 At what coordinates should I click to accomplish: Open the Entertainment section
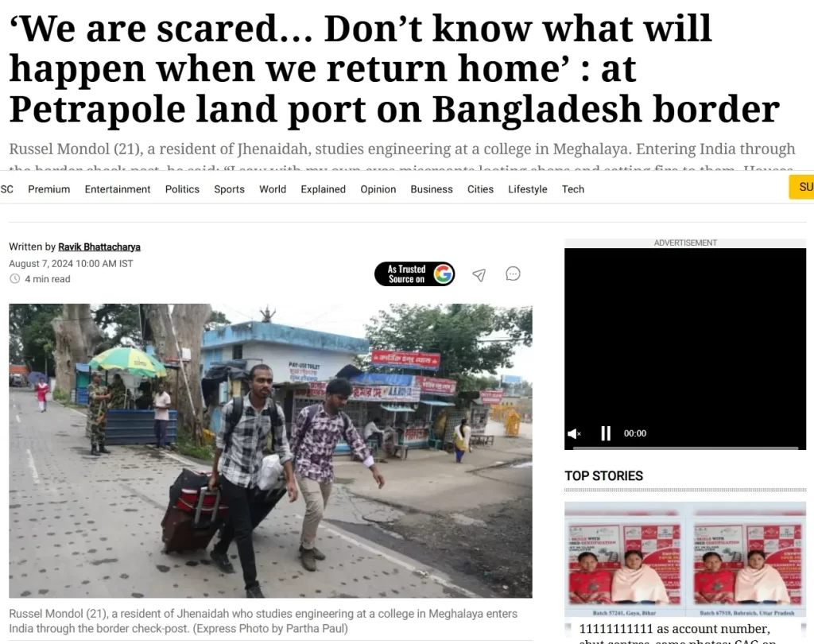point(118,189)
